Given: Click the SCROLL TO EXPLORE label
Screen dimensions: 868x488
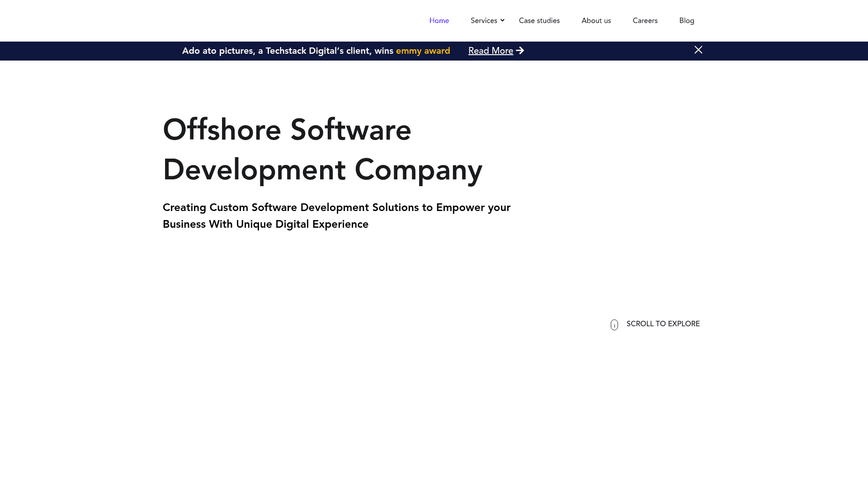Looking at the screenshot, I should pos(663,324).
